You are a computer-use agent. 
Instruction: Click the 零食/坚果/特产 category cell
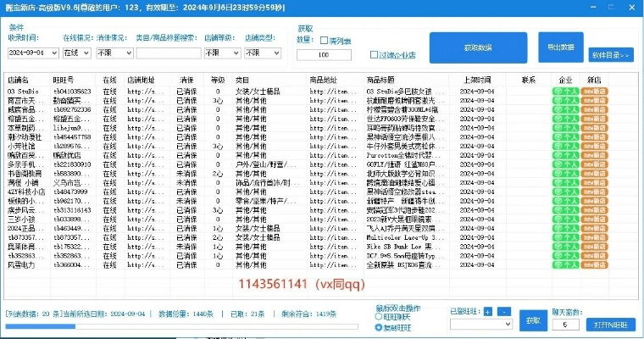pos(266,201)
